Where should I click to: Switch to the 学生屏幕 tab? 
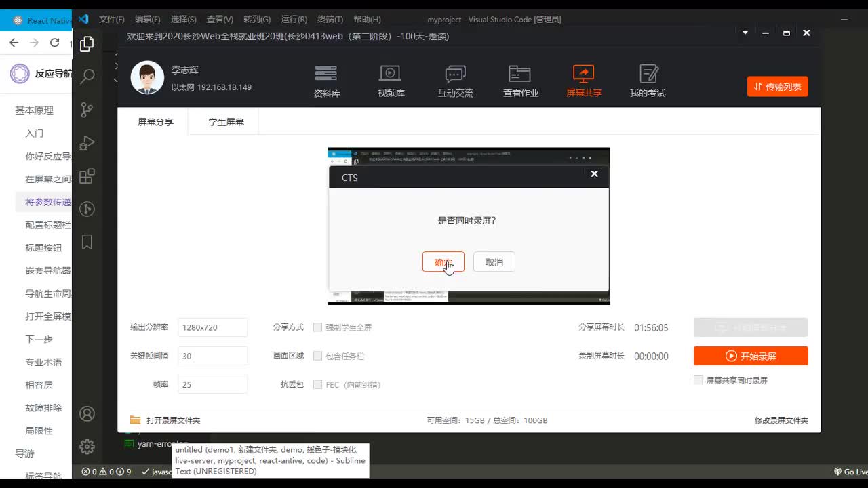pos(223,122)
